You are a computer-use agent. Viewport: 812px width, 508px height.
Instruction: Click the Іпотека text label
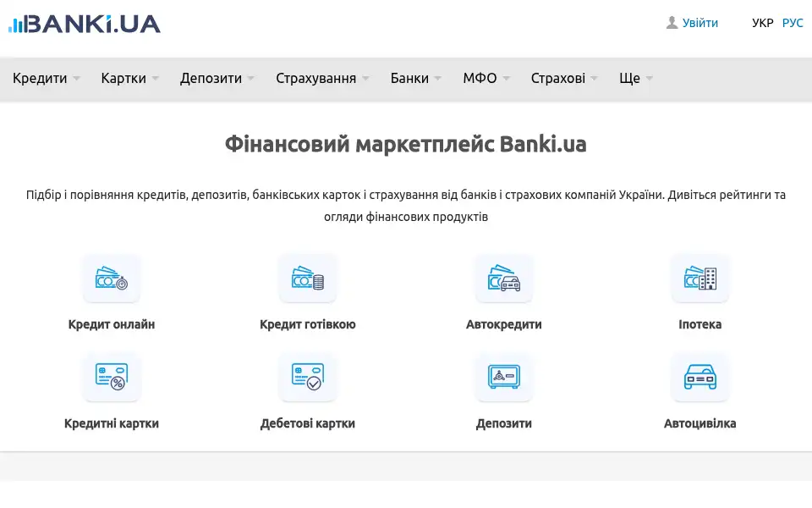tap(700, 324)
